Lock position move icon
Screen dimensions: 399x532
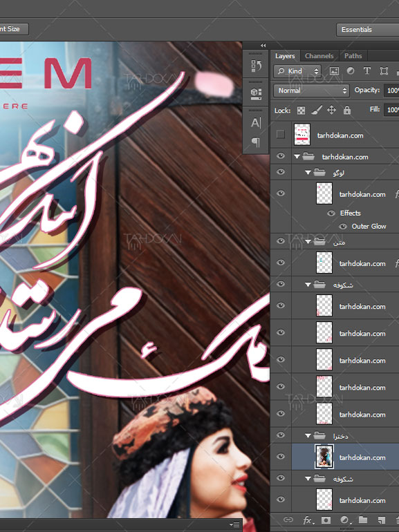point(331,111)
